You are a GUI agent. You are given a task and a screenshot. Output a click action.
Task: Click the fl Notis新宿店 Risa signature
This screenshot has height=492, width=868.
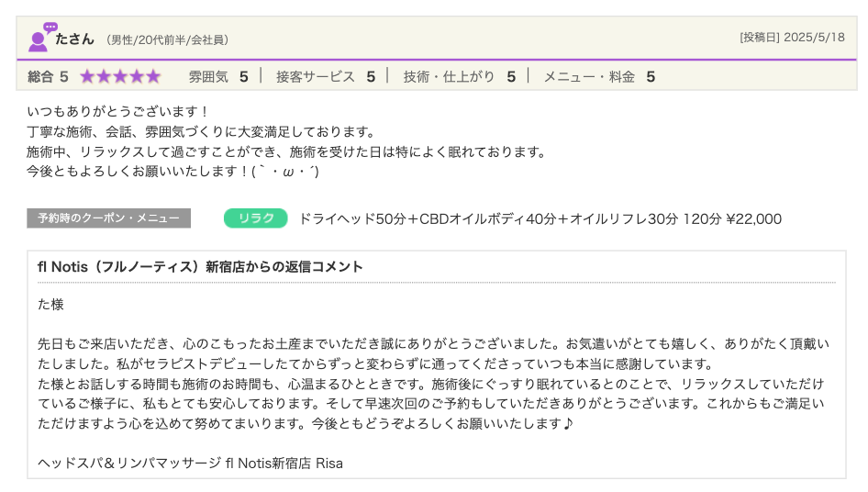[x=190, y=463]
